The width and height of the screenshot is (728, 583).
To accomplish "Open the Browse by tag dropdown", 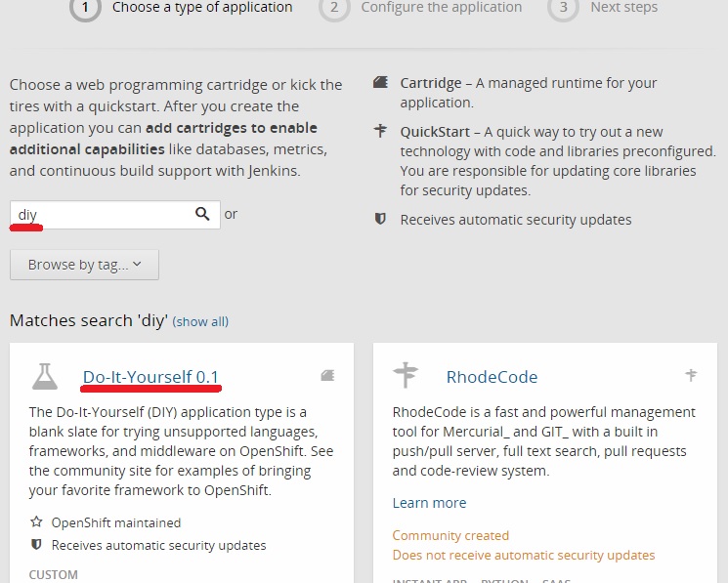I will 84,265.
